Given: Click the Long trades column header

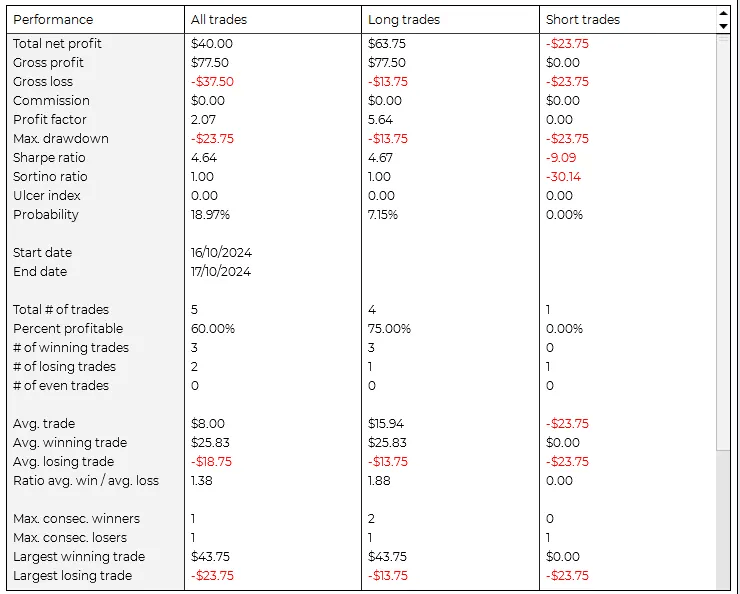Looking at the screenshot, I should [x=404, y=19].
